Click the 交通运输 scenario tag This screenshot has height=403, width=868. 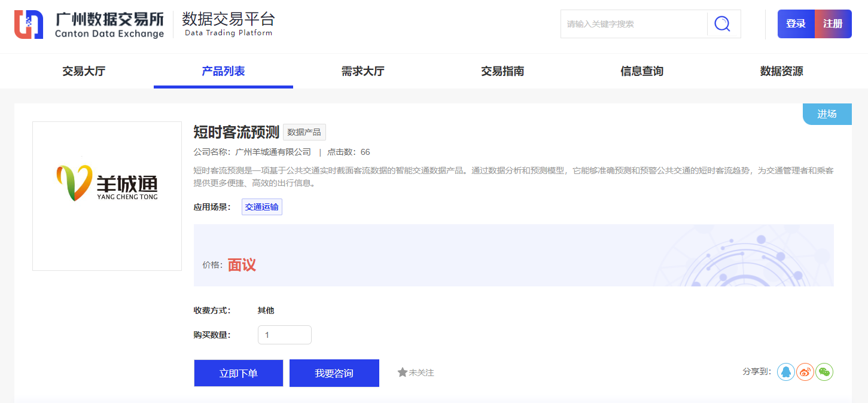pos(261,207)
